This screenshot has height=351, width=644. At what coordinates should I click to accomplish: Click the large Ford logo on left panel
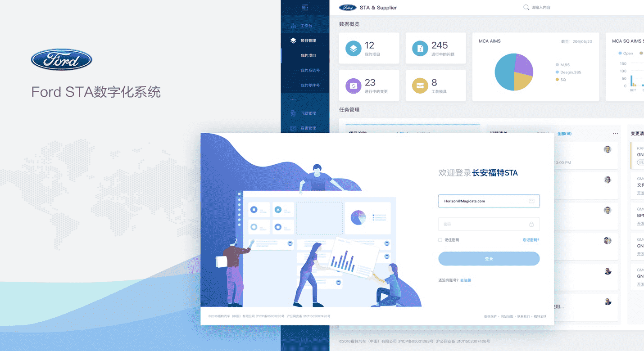coord(62,60)
